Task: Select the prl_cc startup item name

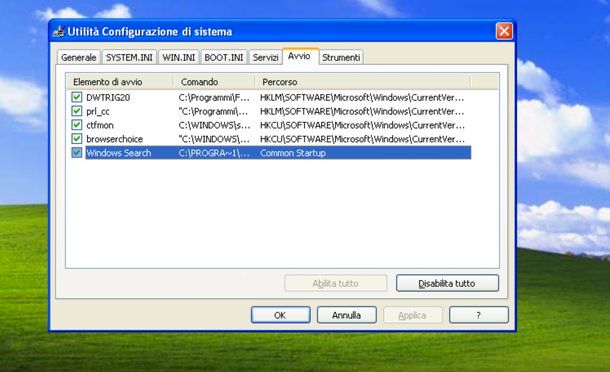Action: (x=98, y=111)
